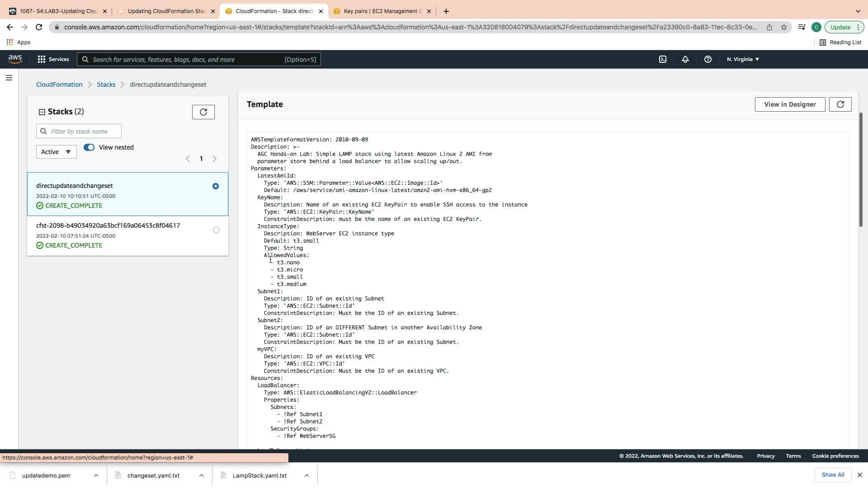The image size is (868, 488).
Task: Open the hamburger side navigation menu
Action: tap(9, 78)
